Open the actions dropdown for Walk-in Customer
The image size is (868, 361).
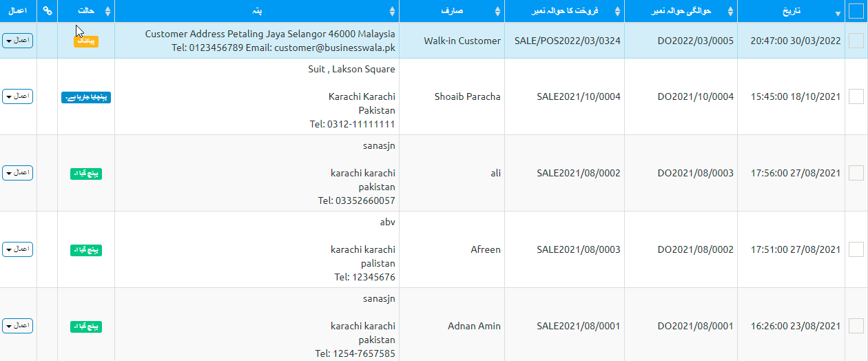point(18,41)
